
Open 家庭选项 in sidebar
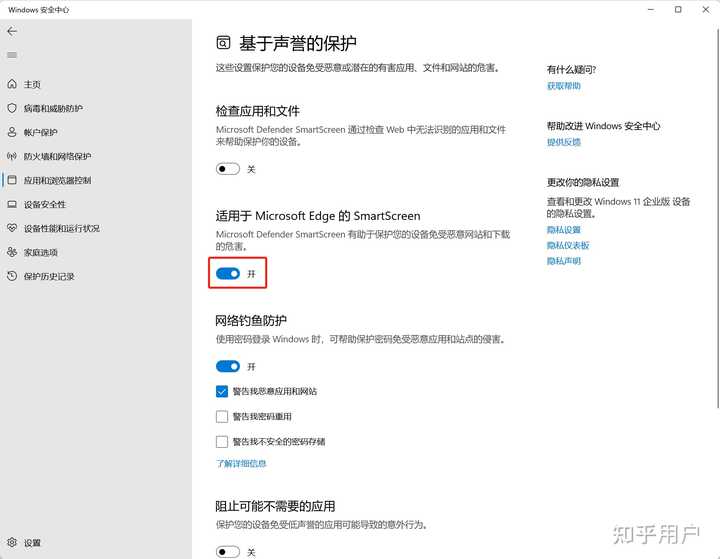click(40, 252)
